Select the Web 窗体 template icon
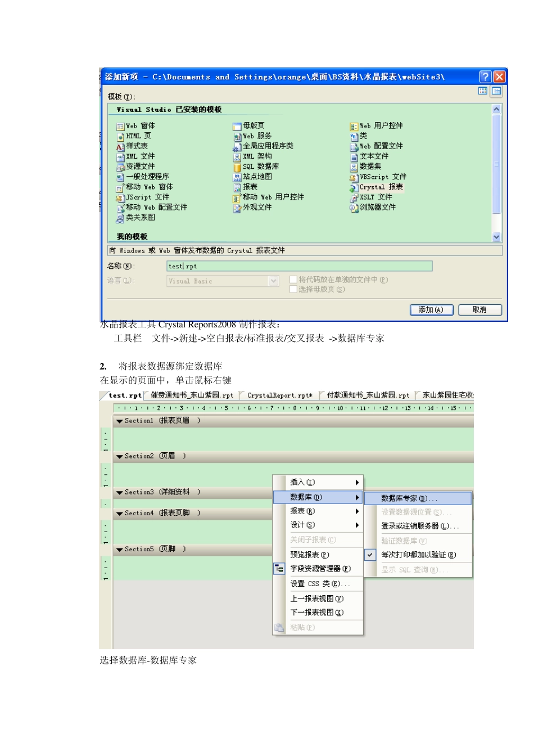 120,127
